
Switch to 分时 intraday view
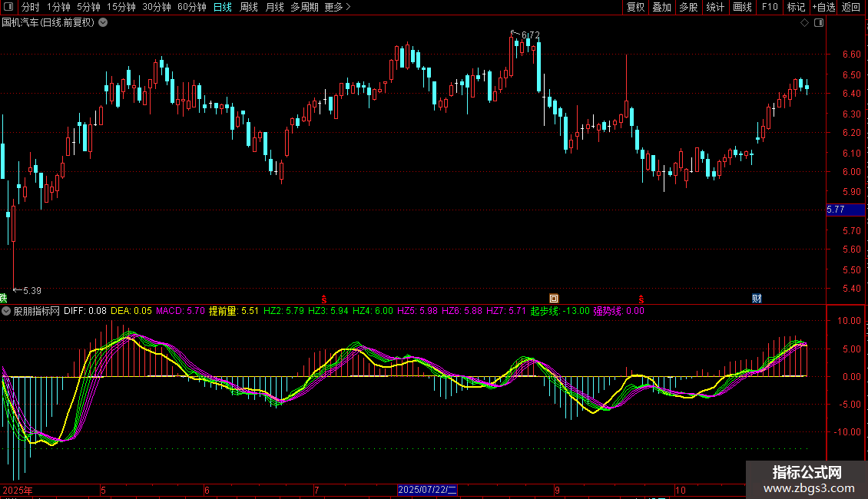click(x=31, y=8)
